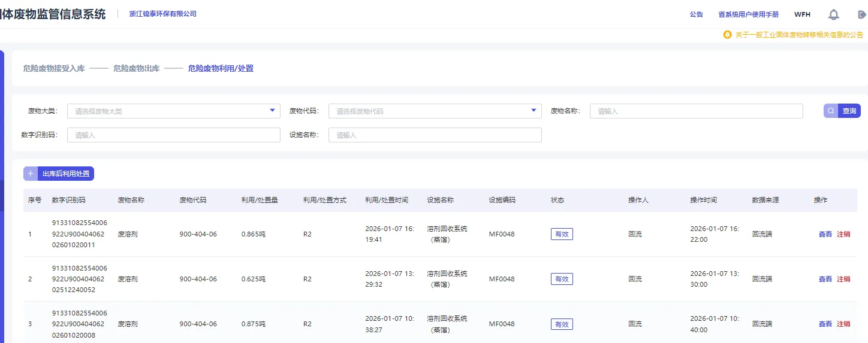Click identifier ending 02601020011

point(80,234)
